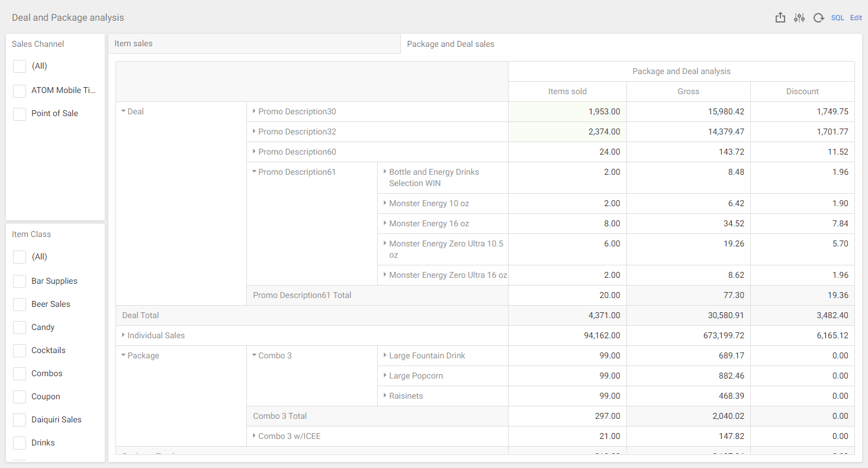Check the (All) box under Sales Channel
The width and height of the screenshot is (868, 468).
click(x=19, y=66)
